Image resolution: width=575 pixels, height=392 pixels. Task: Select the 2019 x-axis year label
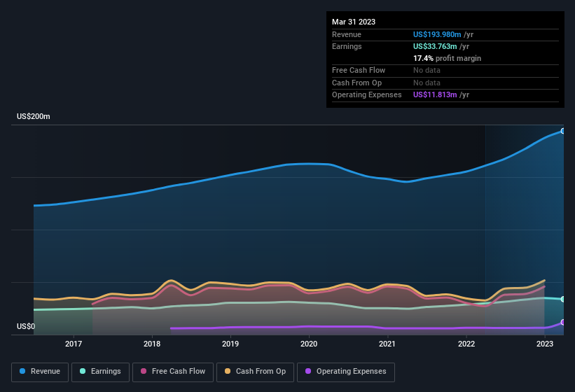(x=230, y=344)
